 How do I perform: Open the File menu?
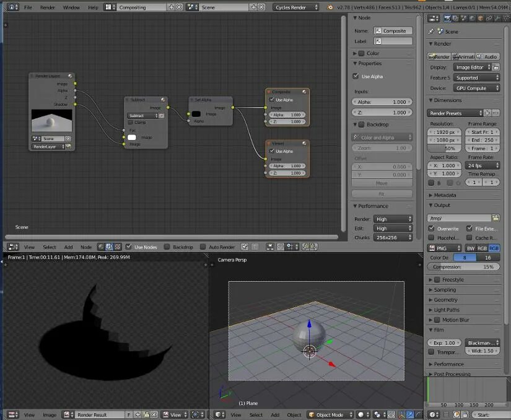point(28,7)
